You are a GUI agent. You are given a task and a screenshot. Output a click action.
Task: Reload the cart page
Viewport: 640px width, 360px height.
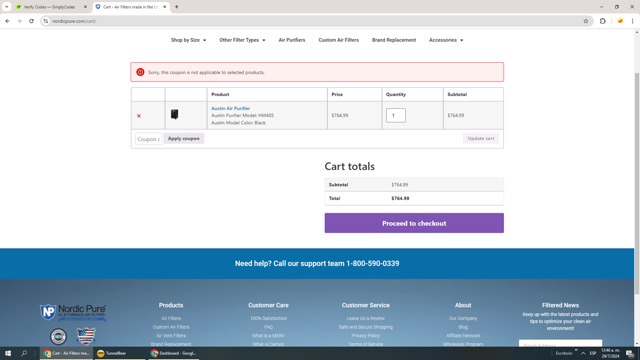[31, 21]
